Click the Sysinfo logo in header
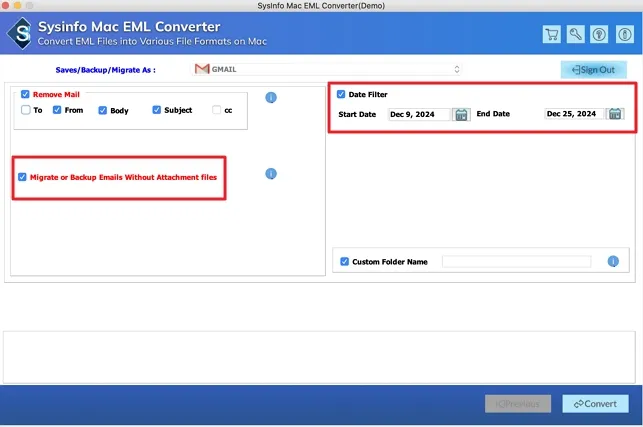The height and width of the screenshot is (427, 643). click(x=21, y=34)
